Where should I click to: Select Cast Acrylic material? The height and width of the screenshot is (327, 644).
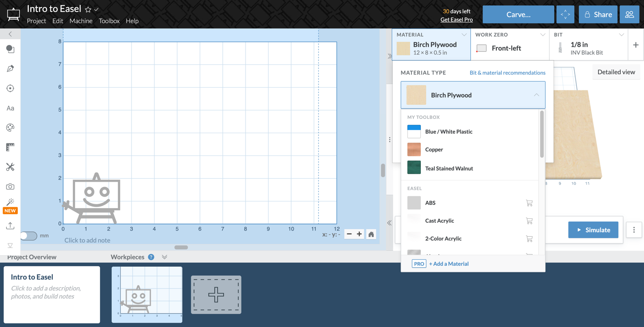point(470,221)
